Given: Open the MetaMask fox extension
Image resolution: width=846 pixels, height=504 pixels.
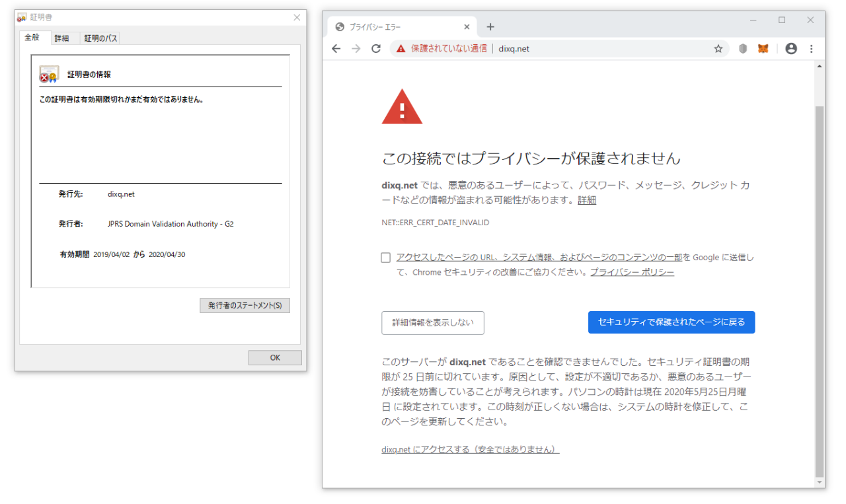Looking at the screenshot, I should point(763,49).
